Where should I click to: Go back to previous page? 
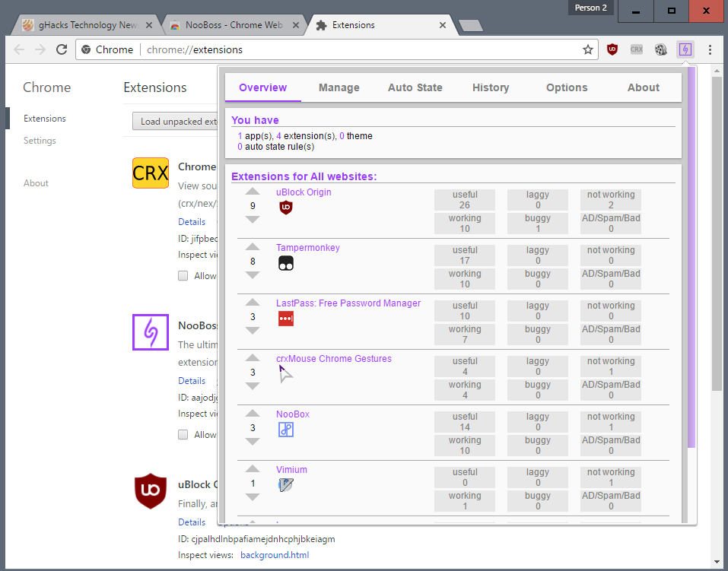(x=19, y=49)
